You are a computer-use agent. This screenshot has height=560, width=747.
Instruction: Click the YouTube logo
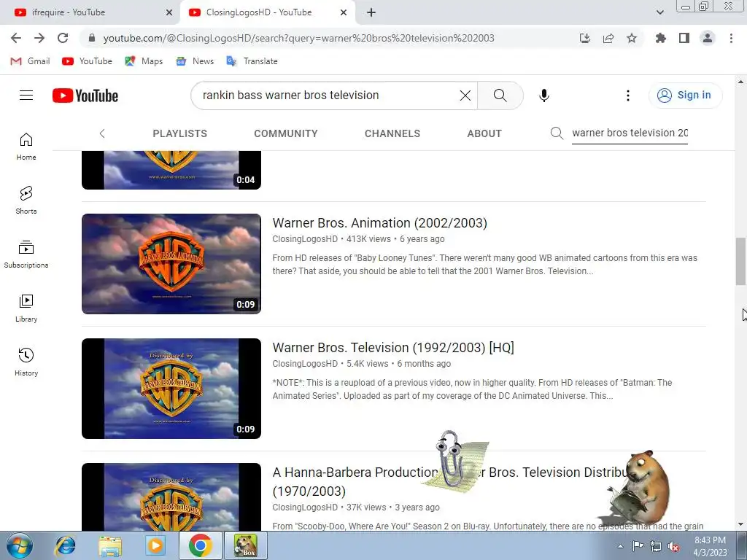85,96
